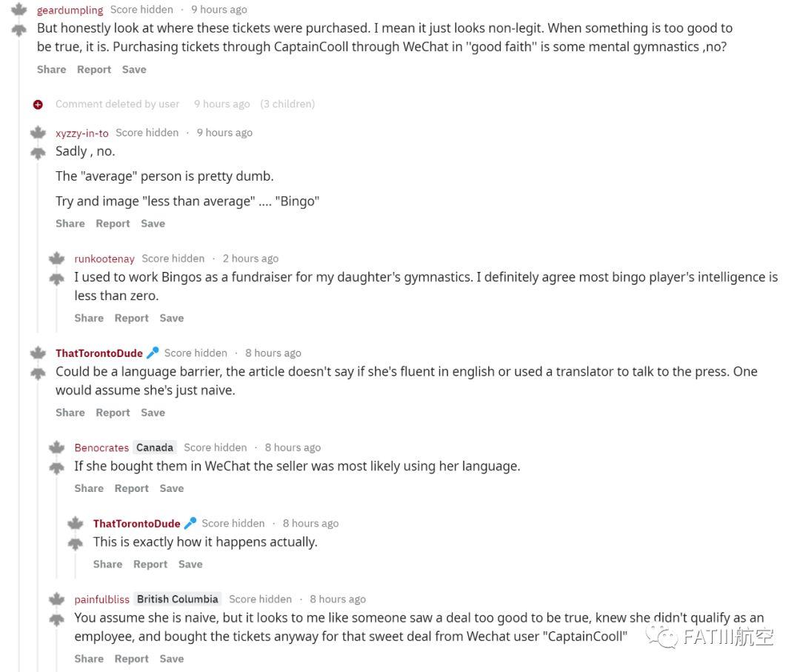Upvote geardumpling's comment with maple leaf
This screenshot has height=672, width=800.
click(19, 9)
